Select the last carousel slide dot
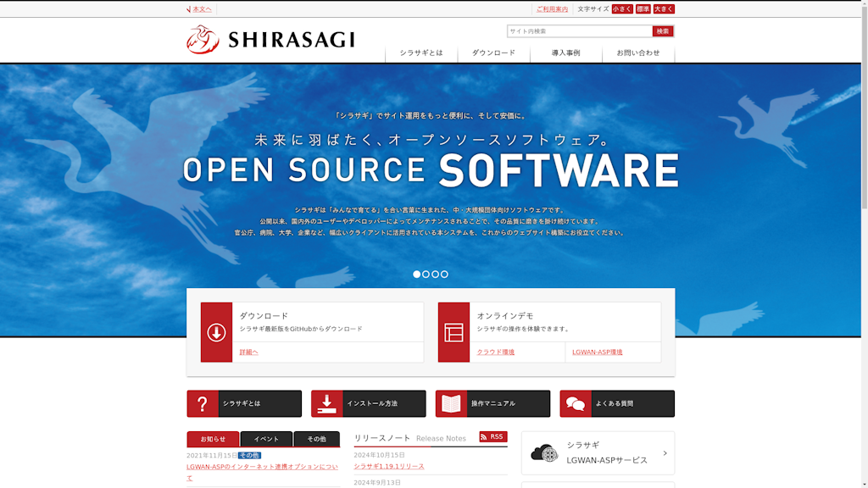Viewport: 868px width, 488px height. point(444,274)
